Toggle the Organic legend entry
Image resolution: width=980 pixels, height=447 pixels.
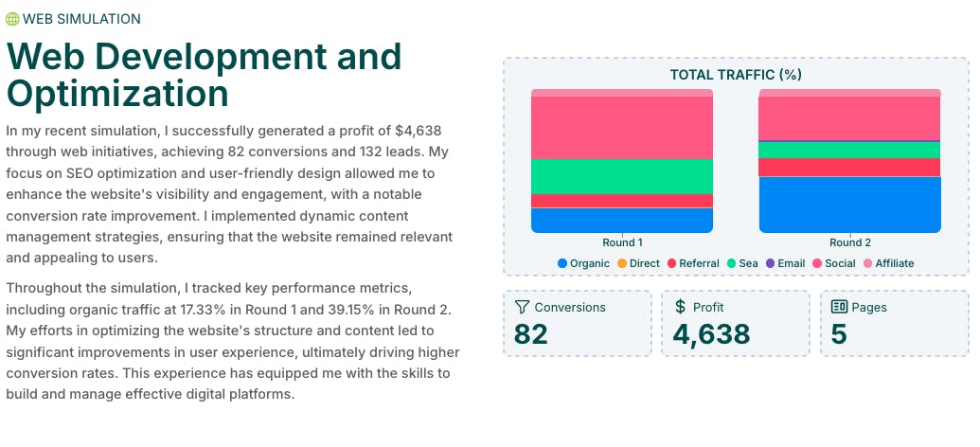[583, 263]
